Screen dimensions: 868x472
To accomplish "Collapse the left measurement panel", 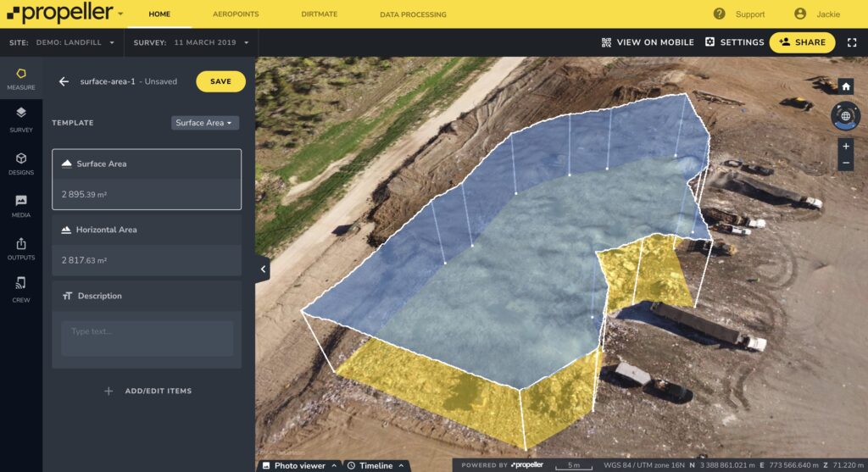I will coord(263,269).
